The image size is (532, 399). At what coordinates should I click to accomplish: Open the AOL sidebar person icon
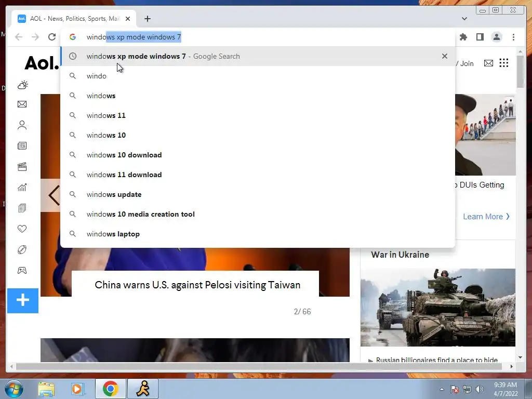coord(22,125)
